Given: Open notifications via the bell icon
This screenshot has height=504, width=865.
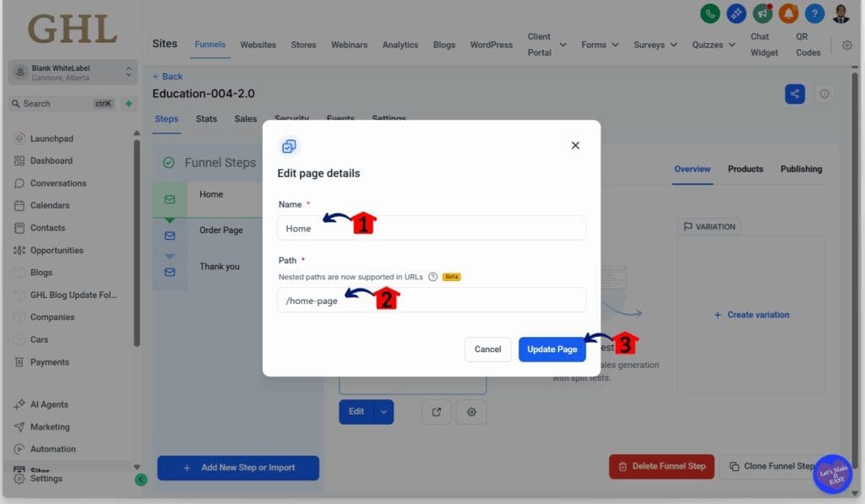Looking at the screenshot, I should point(788,14).
